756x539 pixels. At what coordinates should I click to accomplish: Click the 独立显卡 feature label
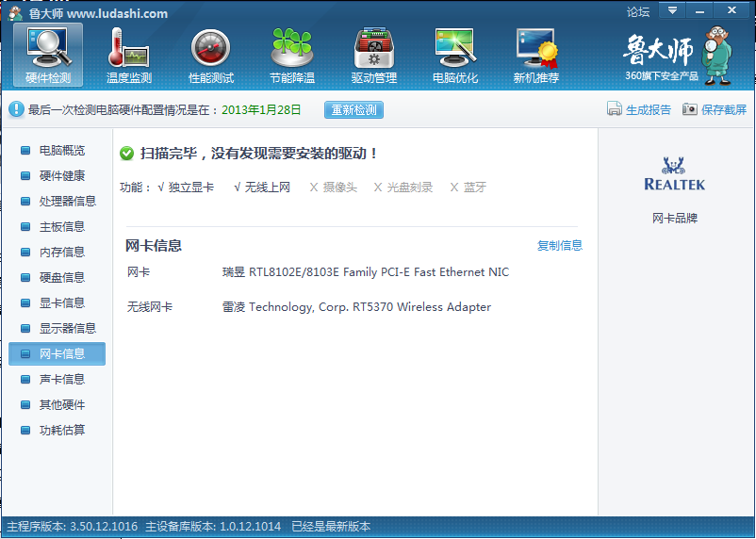point(191,188)
